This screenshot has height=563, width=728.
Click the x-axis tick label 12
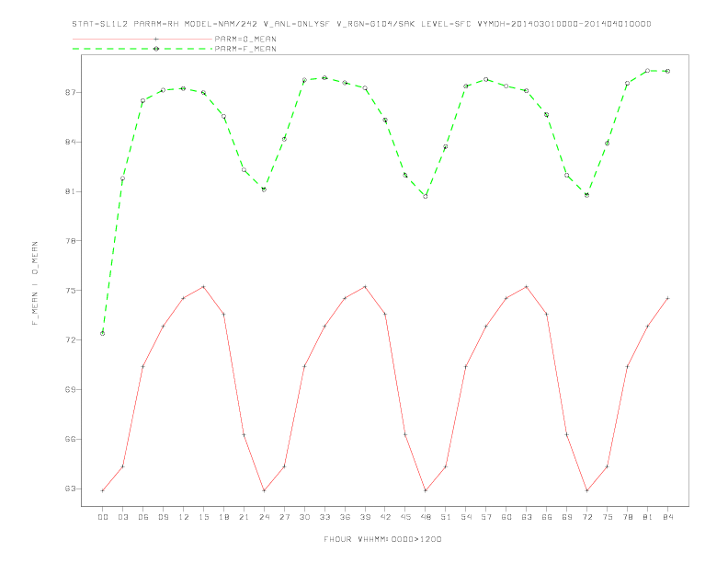(184, 517)
